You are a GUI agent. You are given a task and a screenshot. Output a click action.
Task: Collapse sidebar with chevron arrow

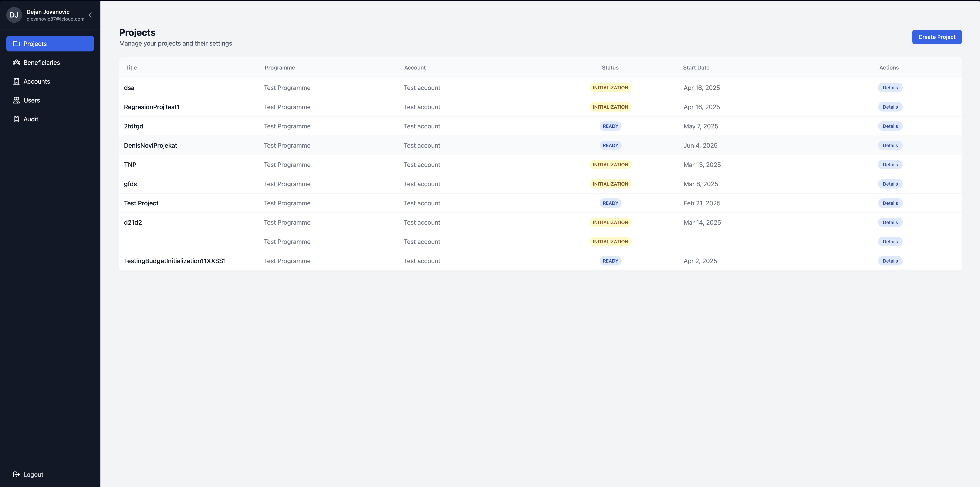[90, 15]
